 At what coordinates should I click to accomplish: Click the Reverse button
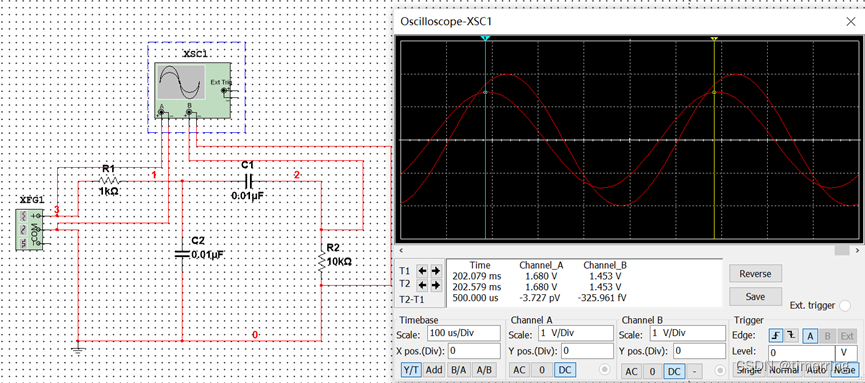pyautogui.click(x=755, y=273)
